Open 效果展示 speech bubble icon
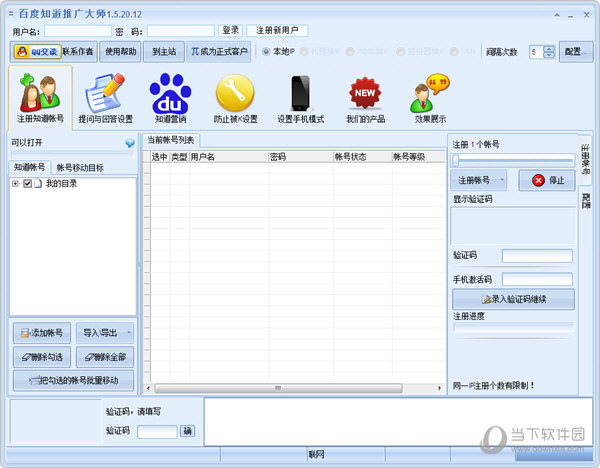The height and width of the screenshot is (468, 600). (430, 98)
